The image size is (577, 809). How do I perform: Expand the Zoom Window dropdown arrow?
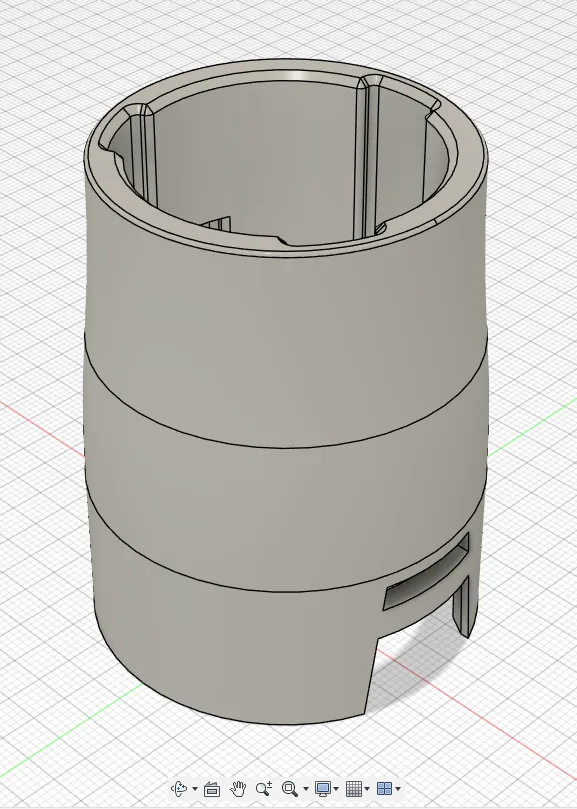coord(306,789)
